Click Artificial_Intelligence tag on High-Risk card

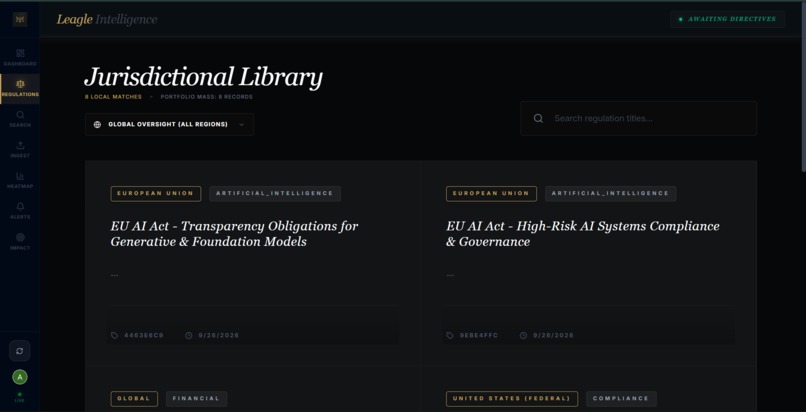coord(611,194)
